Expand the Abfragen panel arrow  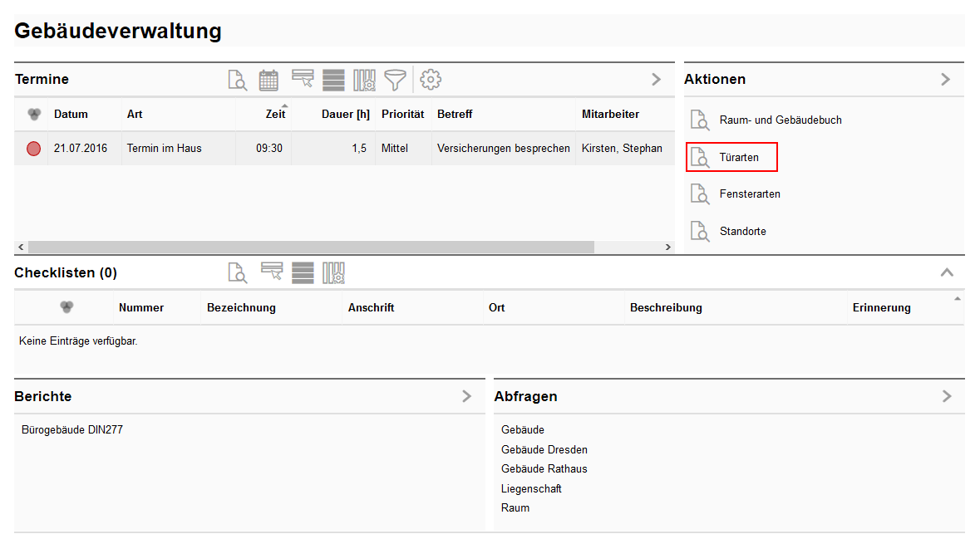click(947, 396)
